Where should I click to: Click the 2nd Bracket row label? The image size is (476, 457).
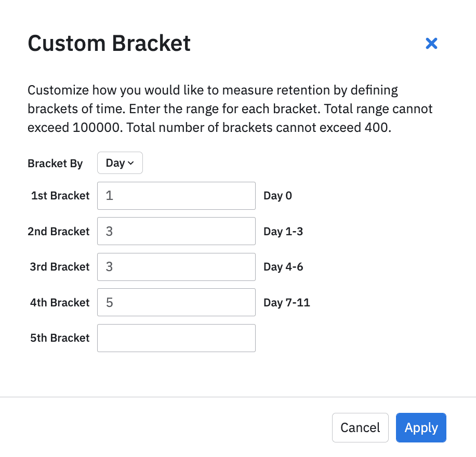click(x=59, y=231)
